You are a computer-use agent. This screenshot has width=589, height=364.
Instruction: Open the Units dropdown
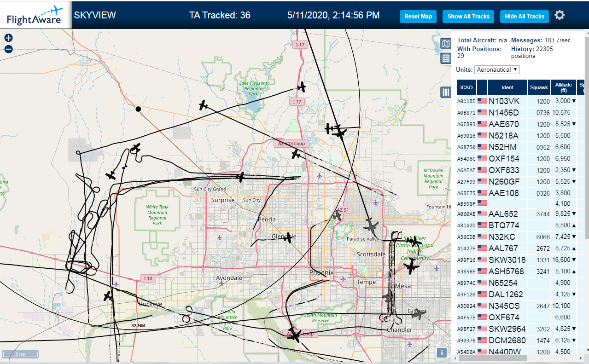[x=497, y=69]
